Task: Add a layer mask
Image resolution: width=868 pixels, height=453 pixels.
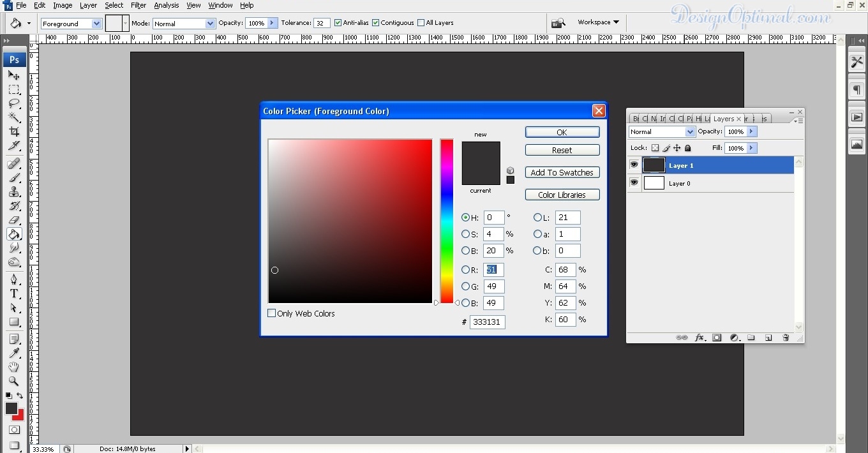Action: coord(717,338)
